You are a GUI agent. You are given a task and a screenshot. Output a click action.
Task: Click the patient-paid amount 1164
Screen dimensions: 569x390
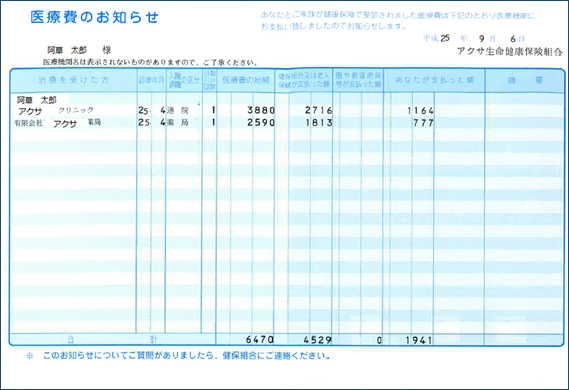(421, 111)
